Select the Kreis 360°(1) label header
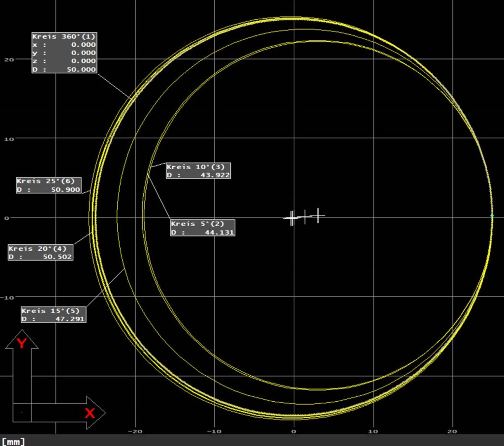Viewport: 504px width, 446px height. pos(64,36)
